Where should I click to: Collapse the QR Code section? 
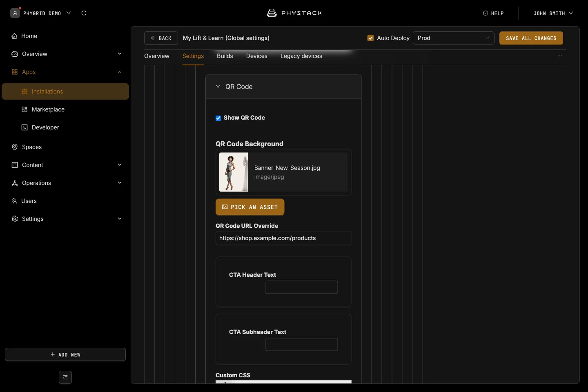click(x=218, y=87)
